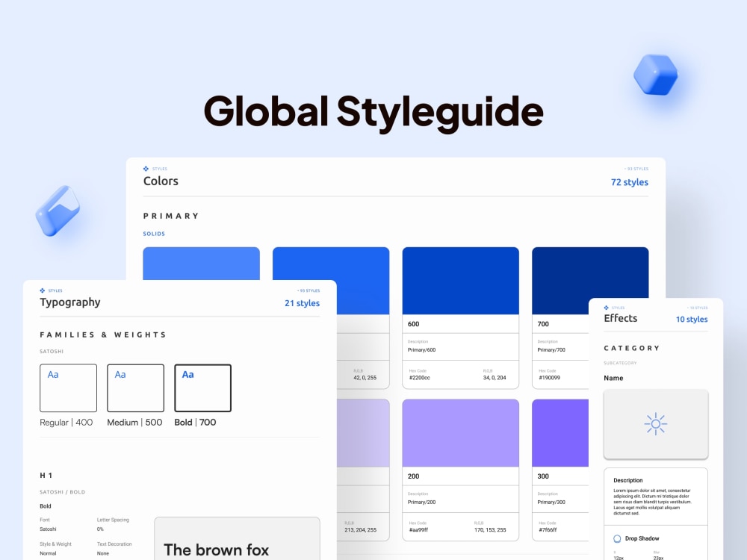
Task: Click the RGB value 34, 0, 204
Action: click(495, 378)
